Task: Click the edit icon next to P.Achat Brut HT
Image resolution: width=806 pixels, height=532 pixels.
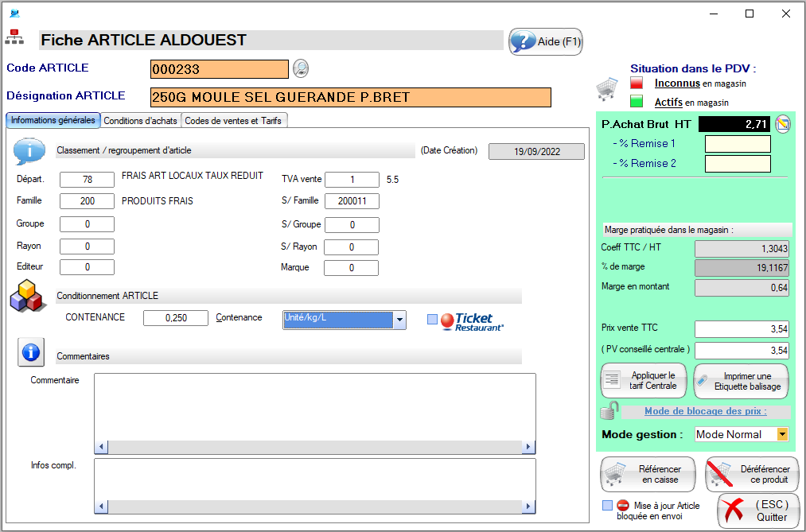Action: 782,124
